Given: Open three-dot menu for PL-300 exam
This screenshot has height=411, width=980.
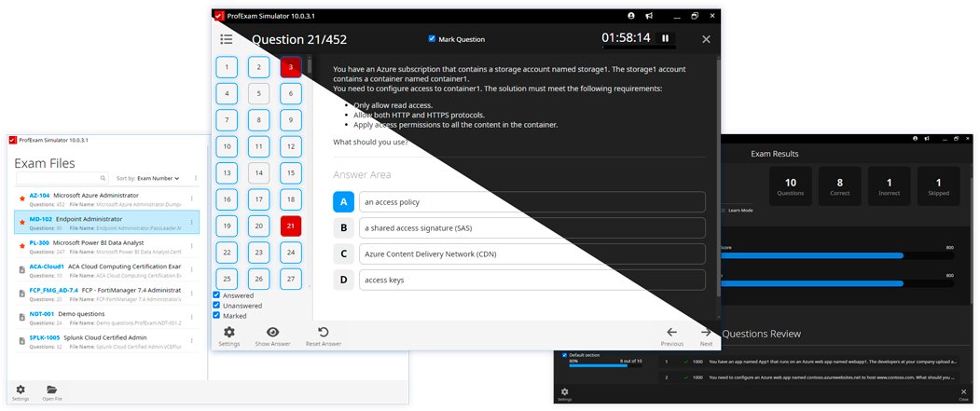Looking at the screenshot, I should (x=192, y=246).
